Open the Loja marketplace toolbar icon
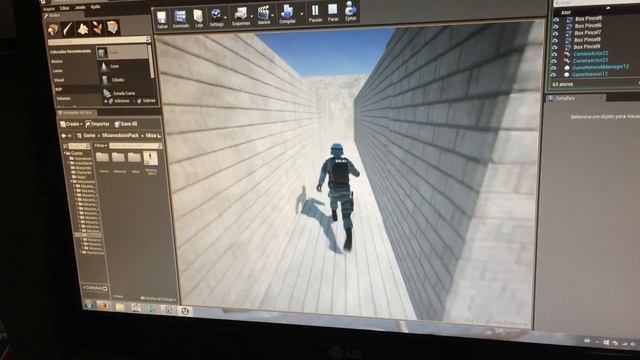The image size is (640, 360). click(x=198, y=18)
